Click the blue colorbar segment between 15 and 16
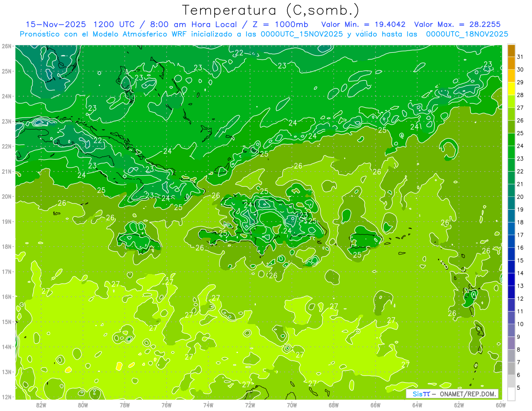Screen dimensions: 532x411 pos(511,254)
